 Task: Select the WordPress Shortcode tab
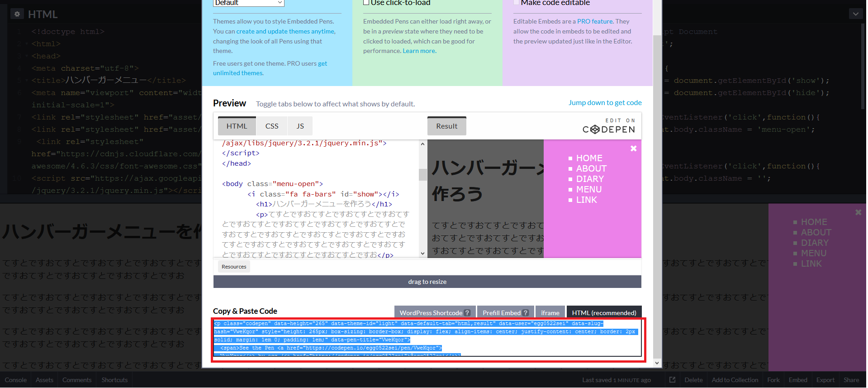[431, 313]
